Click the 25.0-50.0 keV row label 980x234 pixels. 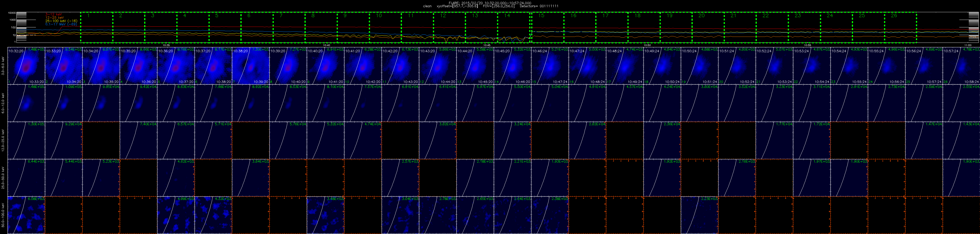tap(3, 177)
